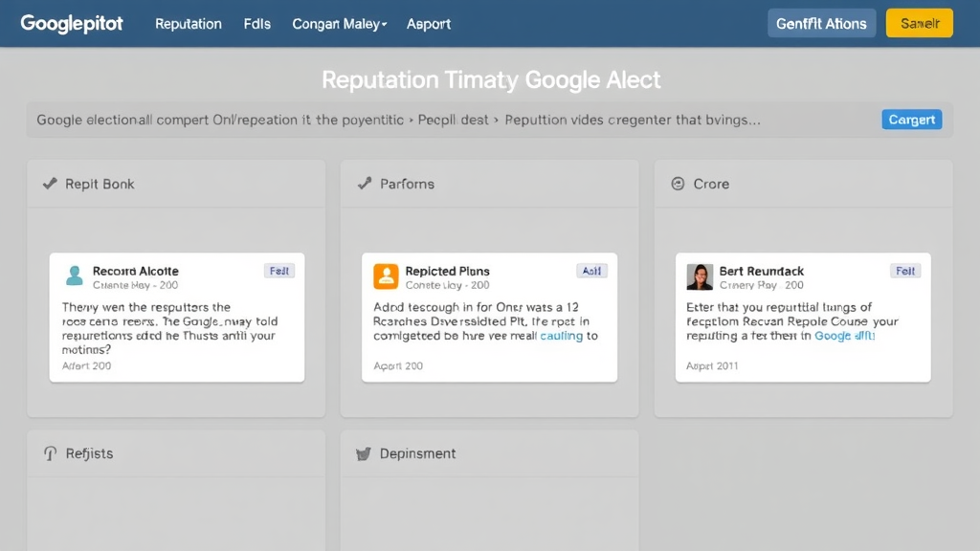Click the bird icon beside Depinsment

[364, 453]
